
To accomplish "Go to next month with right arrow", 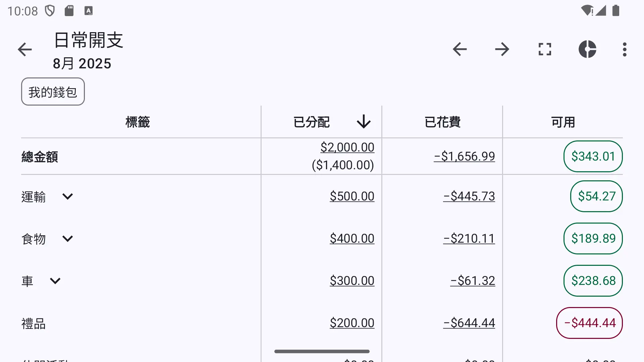I will (502, 49).
